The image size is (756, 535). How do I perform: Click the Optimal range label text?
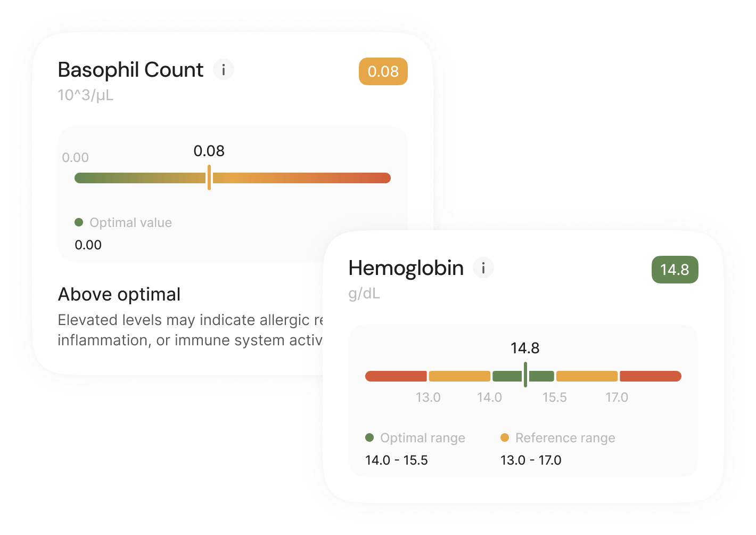[x=423, y=438]
